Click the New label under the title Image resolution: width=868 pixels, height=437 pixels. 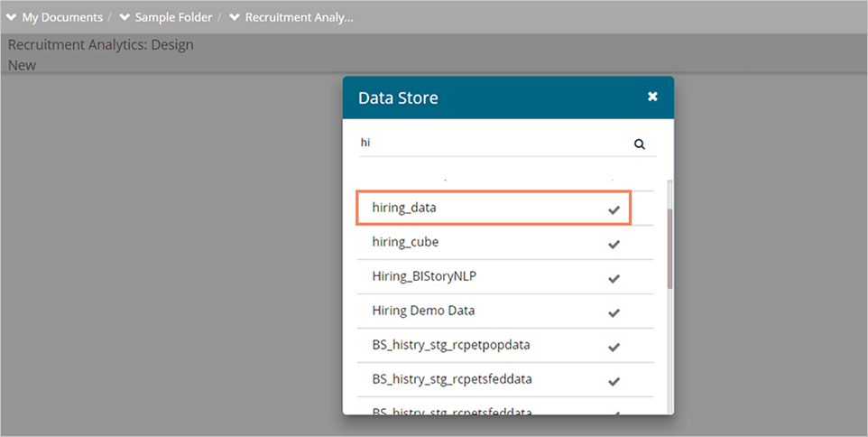(23, 65)
